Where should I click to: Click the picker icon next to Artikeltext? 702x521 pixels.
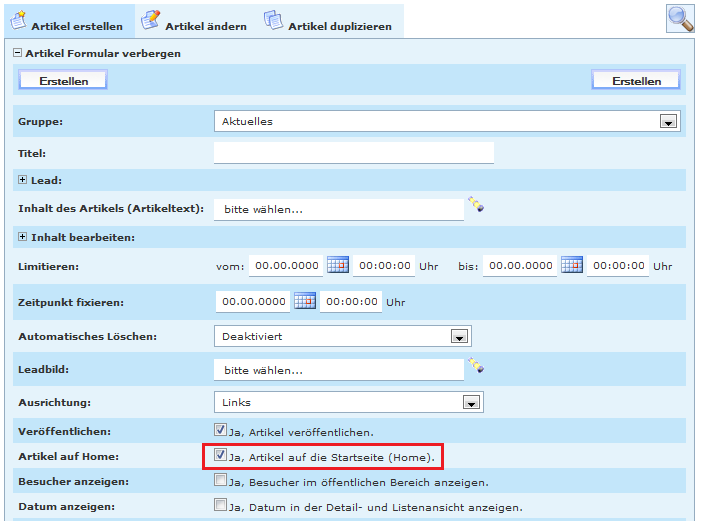coord(476,205)
